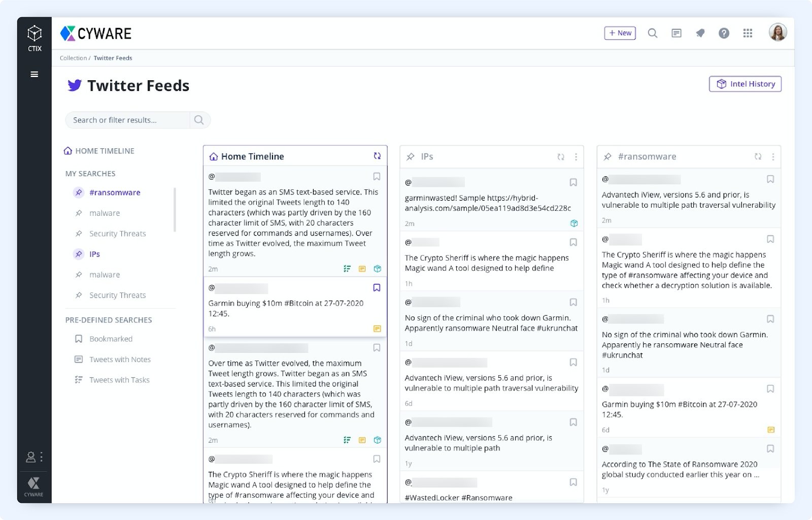
Task: Refresh the #ransomware column
Action: 758,157
